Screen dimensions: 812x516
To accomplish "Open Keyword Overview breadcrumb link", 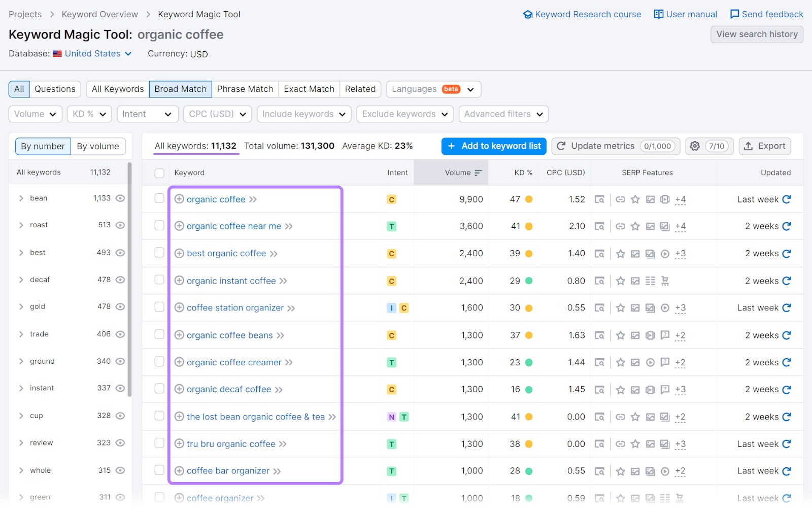I will [x=99, y=14].
